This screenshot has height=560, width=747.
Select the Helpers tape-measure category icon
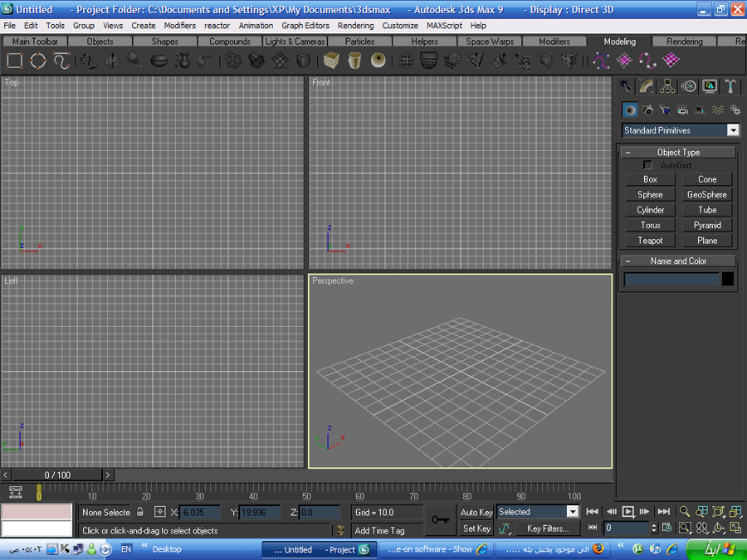[x=700, y=110]
